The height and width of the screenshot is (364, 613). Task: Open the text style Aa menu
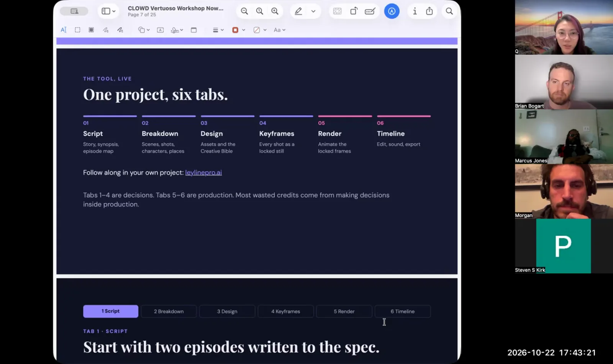pyautogui.click(x=279, y=30)
